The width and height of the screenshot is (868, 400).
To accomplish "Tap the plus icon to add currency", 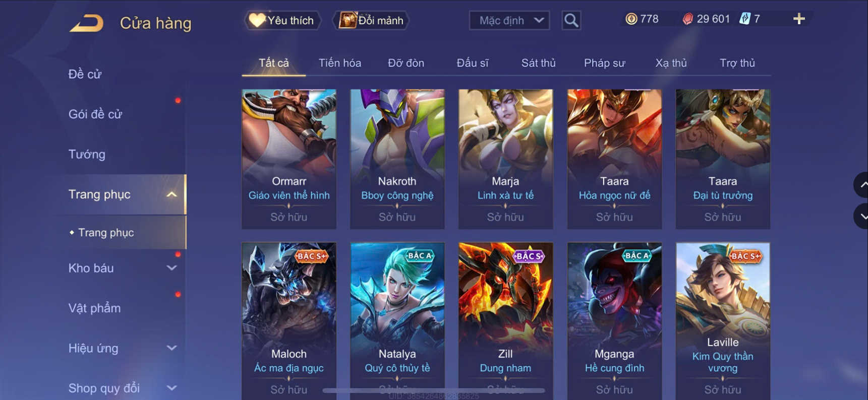I will [798, 19].
